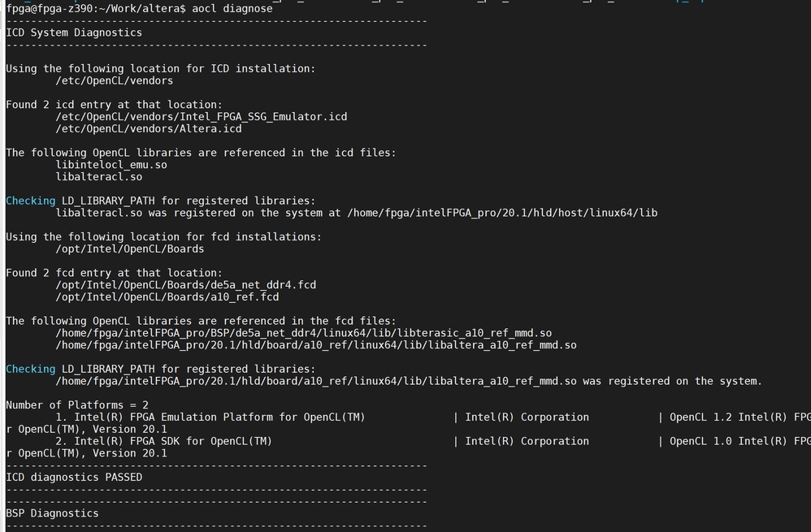811x532 pixels.
Task: Click the first cyan 'Checking' word
Action: click(x=30, y=201)
